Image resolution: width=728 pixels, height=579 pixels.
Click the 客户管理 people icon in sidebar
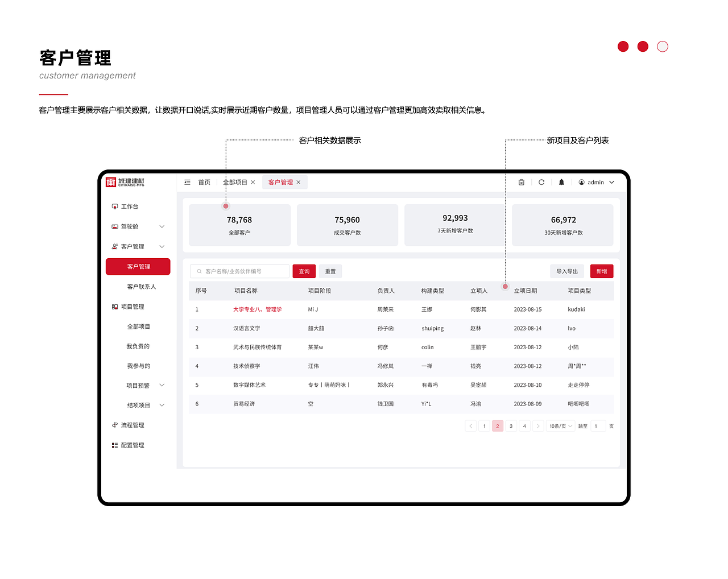(x=114, y=246)
